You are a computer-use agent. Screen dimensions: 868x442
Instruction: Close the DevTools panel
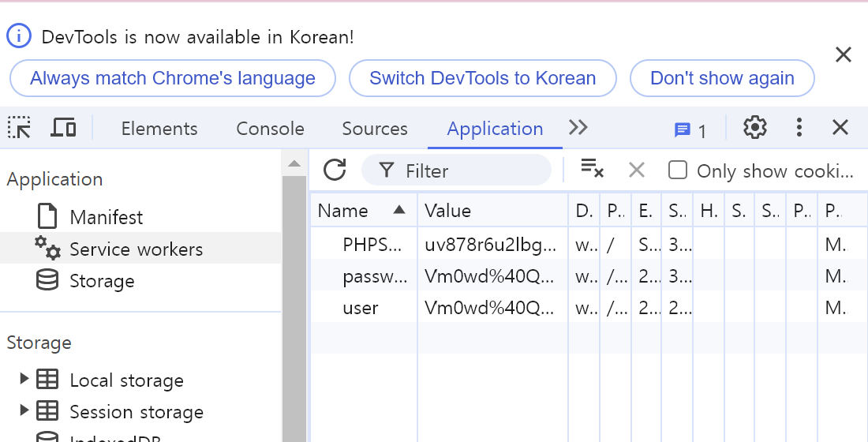tap(840, 128)
